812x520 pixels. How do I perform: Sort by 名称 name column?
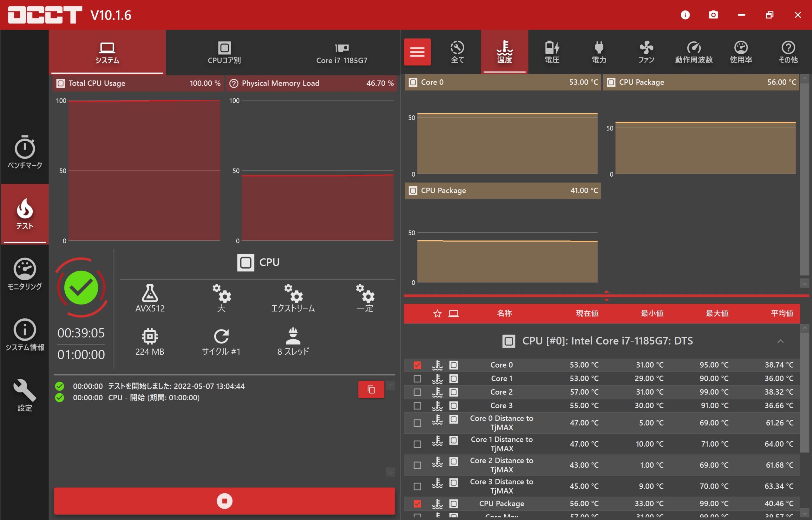click(x=504, y=313)
